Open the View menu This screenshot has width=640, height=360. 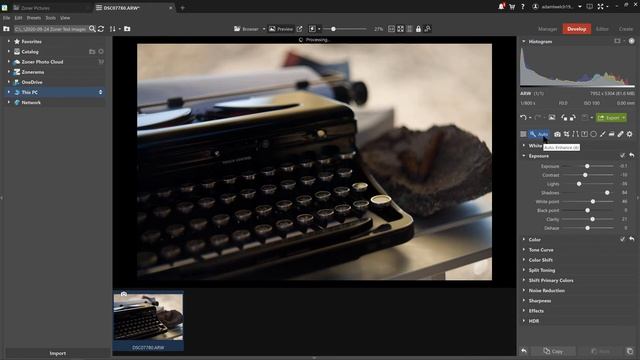65,18
